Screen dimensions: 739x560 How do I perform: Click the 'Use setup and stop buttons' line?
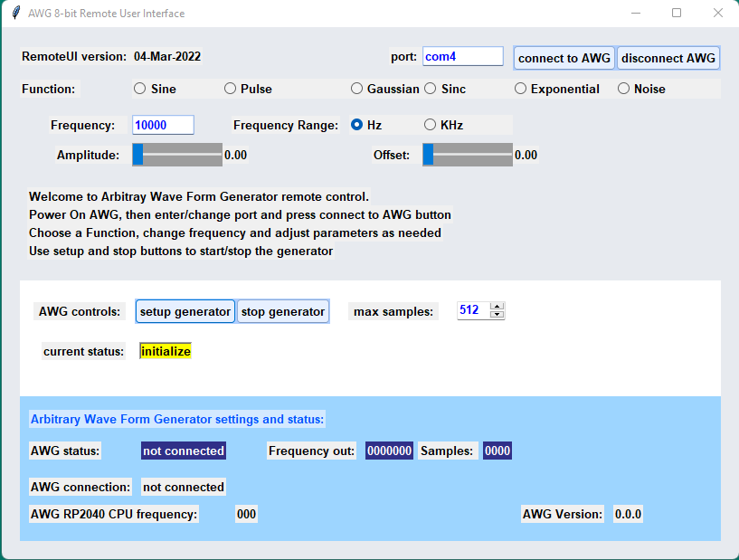click(x=181, y=251)
